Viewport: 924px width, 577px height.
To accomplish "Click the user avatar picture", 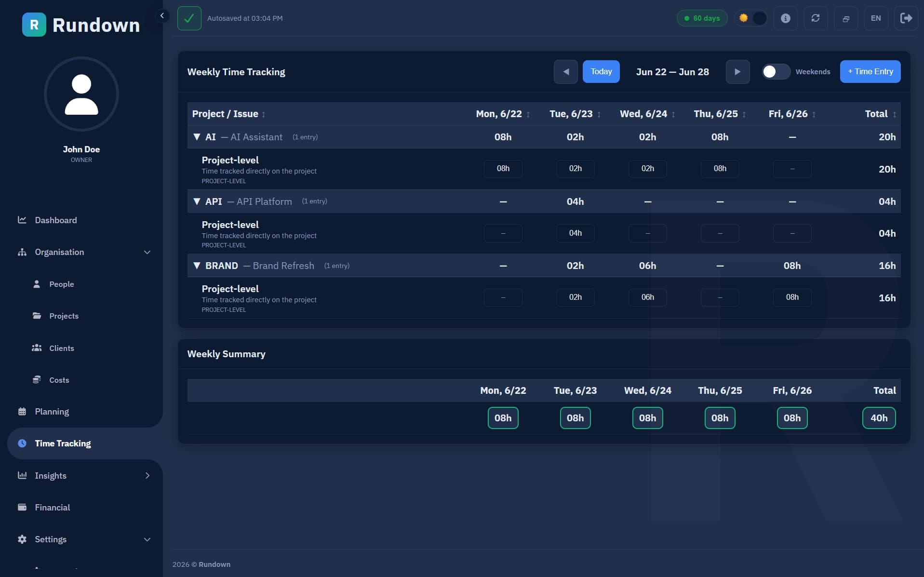I will pyautogui.click(x=81, y=94).
